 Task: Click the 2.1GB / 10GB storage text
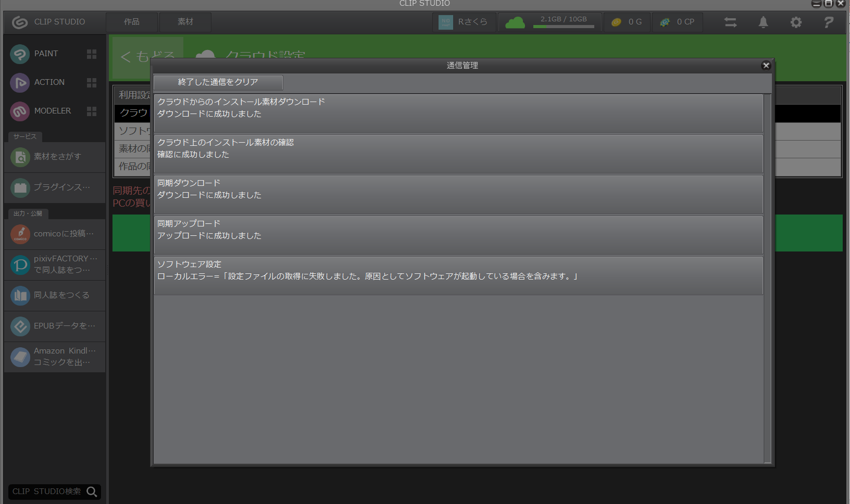coord(564,19)
